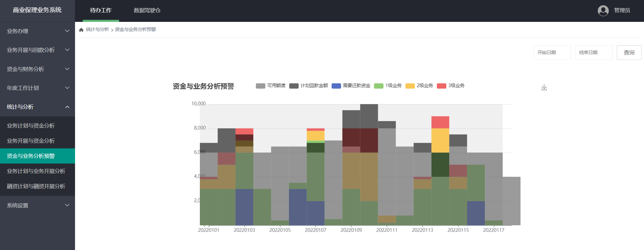This screenshot has width=644, height=250.
Task: Expand 年度工作计划 sidebar menu
Action: (37, 88)
